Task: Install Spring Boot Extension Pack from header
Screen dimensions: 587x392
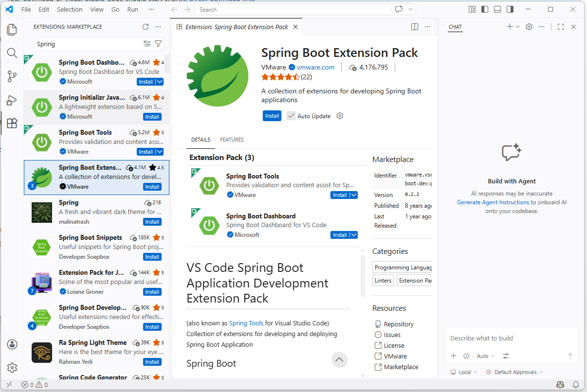Action: click(272, 116)
